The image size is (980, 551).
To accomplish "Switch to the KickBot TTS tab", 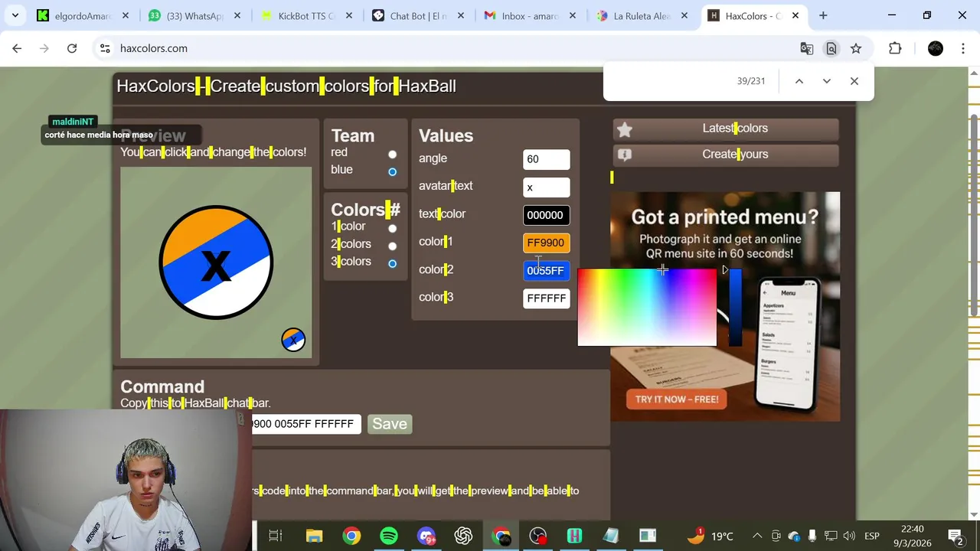I will pos(308,15).
